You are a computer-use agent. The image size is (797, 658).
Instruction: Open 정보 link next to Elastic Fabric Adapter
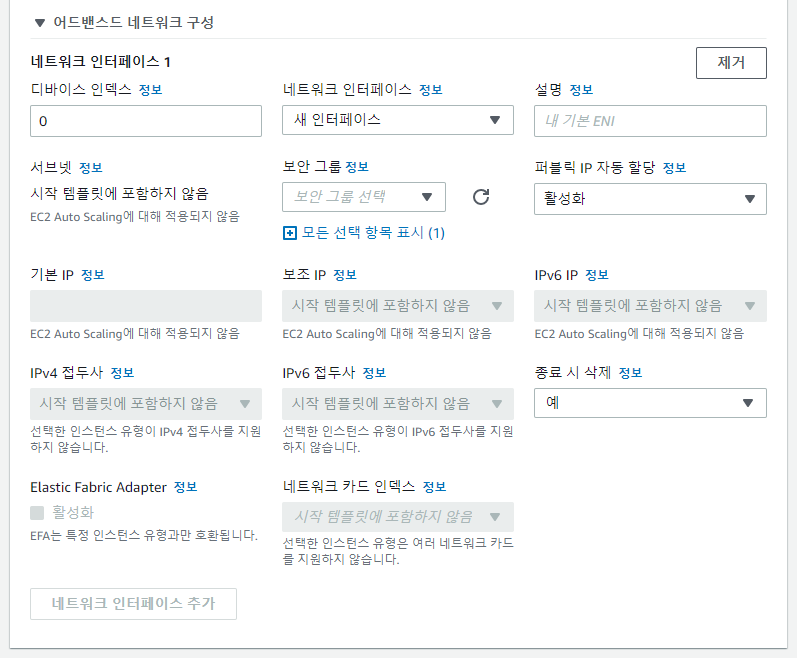pyautogui.click(x=186, y=487)
